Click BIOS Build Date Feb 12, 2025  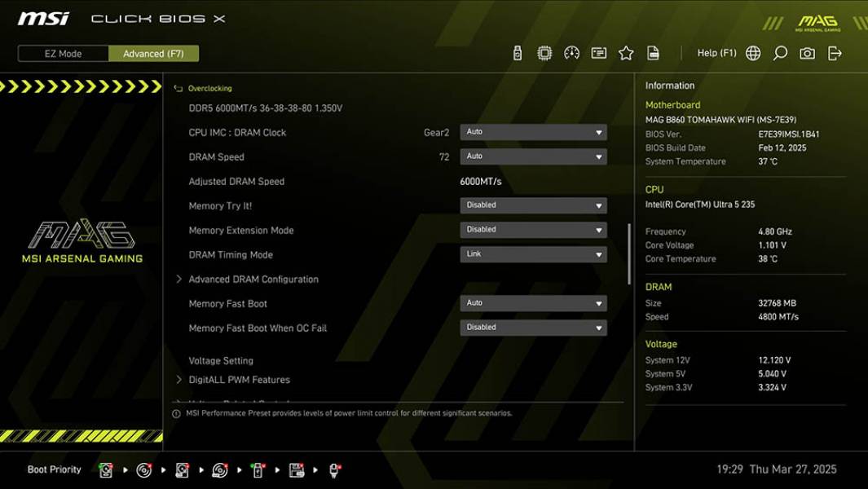tap(782, 148)
